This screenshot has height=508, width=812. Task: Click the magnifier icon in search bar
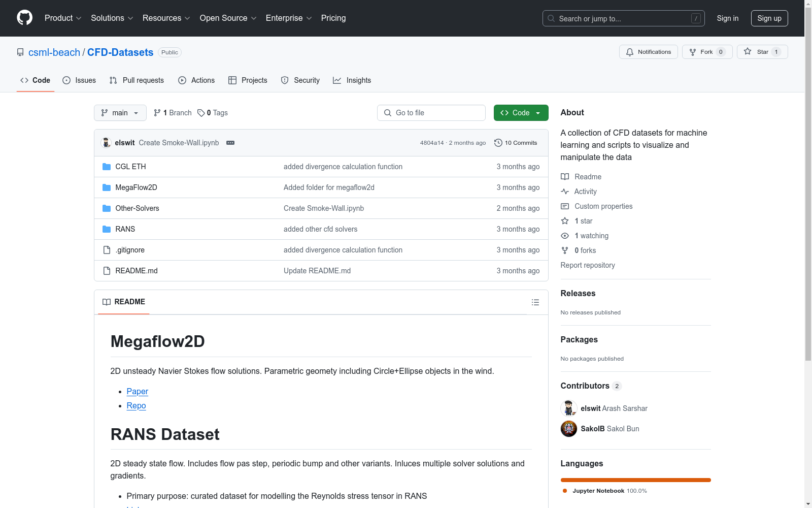click(551, 18)
